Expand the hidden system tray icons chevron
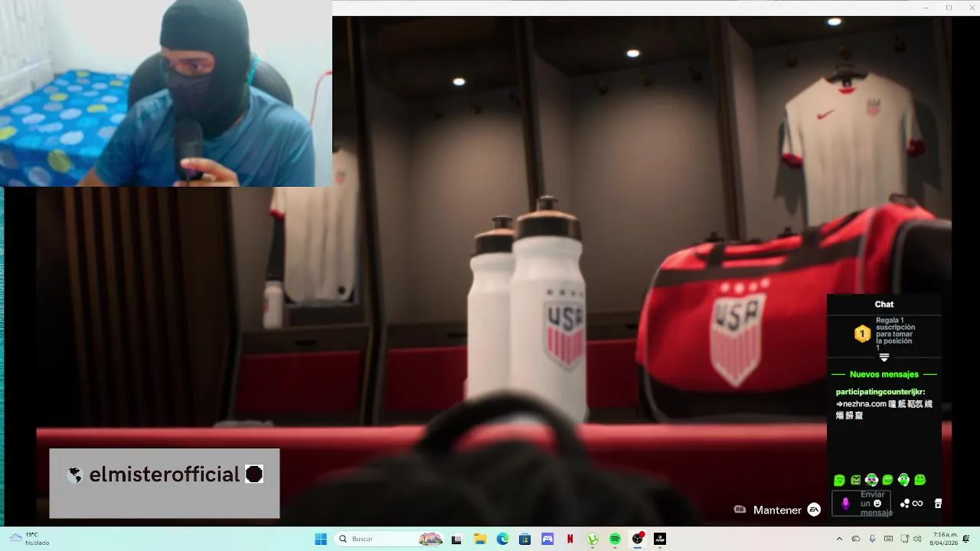The height and width of the screenshot is (551, 980). pyautogui.click(x=839, y=539)
